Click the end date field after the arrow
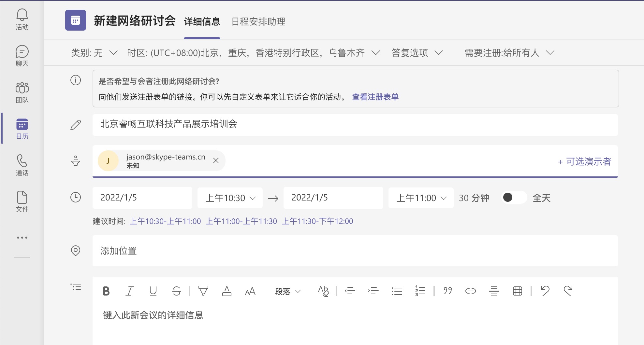Screen dimensions: 644x345 [x=333, y=198]
